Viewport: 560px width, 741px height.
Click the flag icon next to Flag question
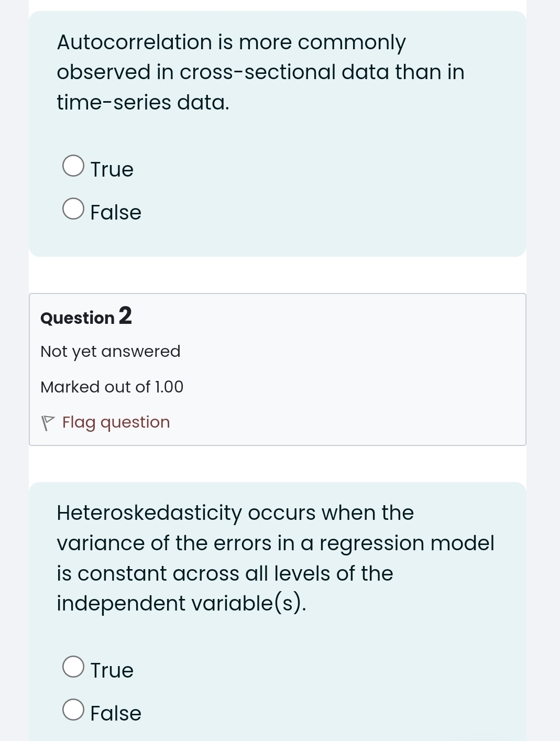[x=48, y=422]
